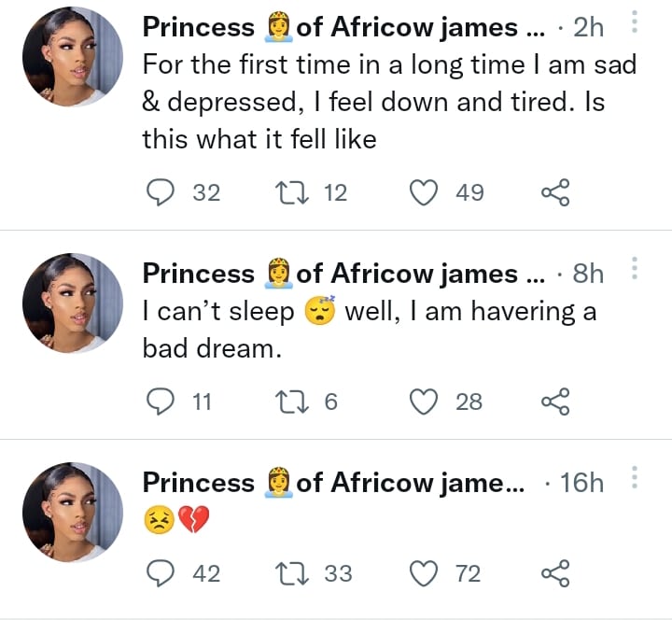The width and height of the screenshot is (672, 620).
Task: Like the tweet with 72 likes
Action: click(426, 573)
